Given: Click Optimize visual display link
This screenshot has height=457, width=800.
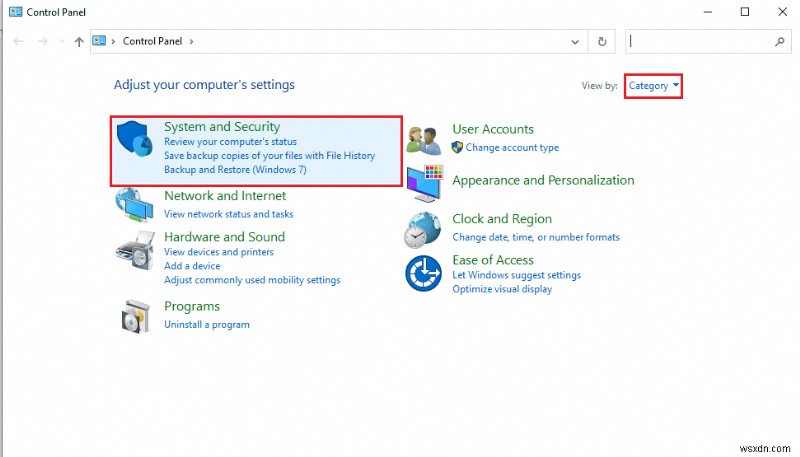Looking at the screenshot, I should pos(502,289).
